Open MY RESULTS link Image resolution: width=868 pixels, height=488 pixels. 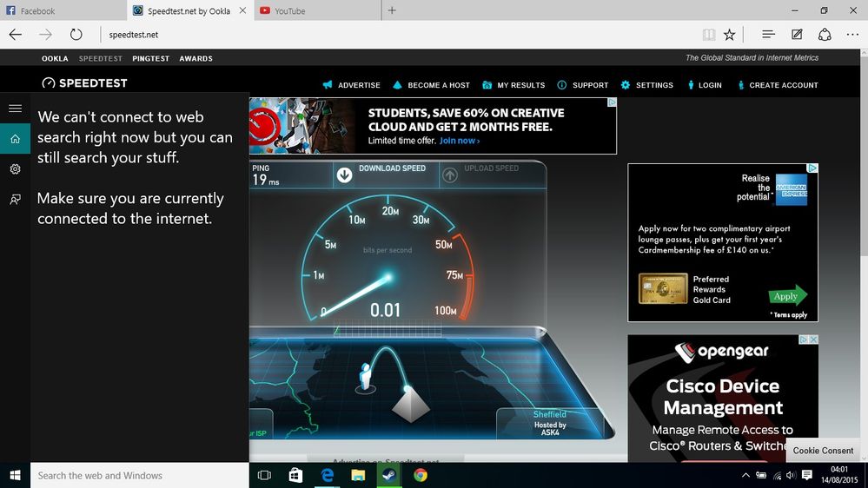(514, 85)
